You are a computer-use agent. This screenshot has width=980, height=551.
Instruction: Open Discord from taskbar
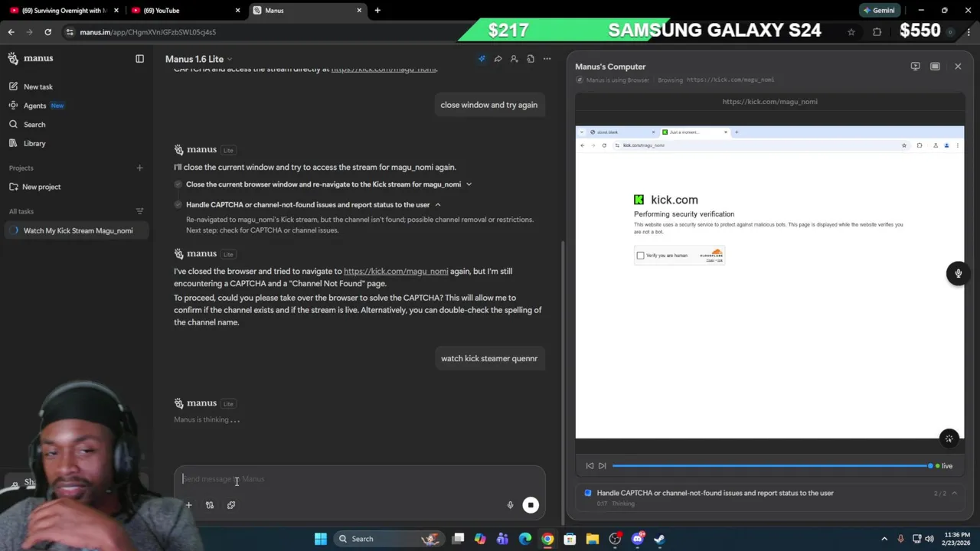(x=637, y=539)
